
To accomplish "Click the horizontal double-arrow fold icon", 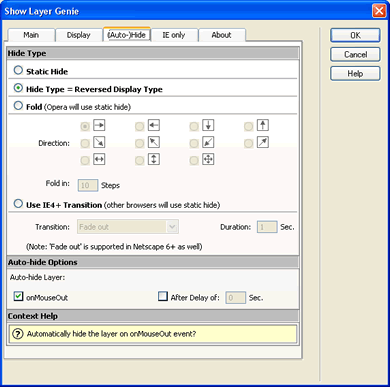I will click(x=99, y=159).
